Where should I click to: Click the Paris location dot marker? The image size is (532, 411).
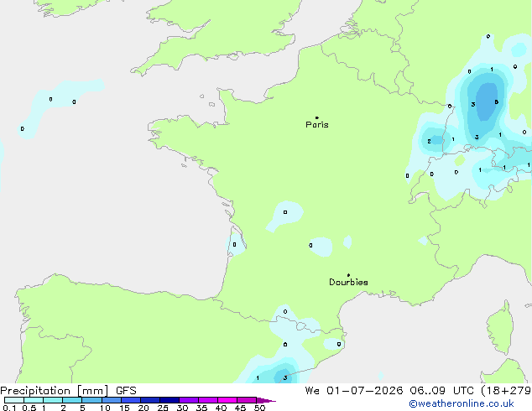[x=317, y=117]
